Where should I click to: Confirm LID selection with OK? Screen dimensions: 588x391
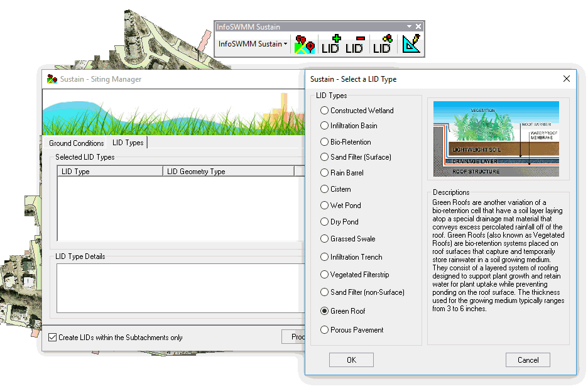(351, 360)
